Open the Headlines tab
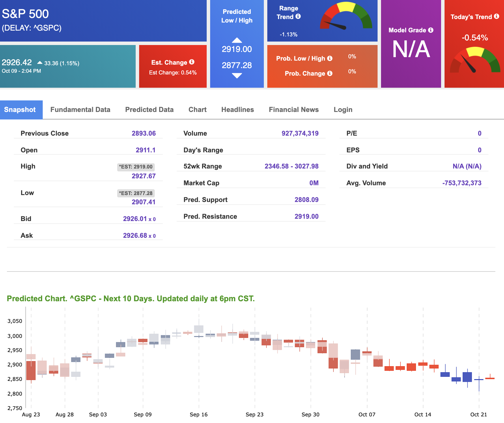 [x=238, y=110]
